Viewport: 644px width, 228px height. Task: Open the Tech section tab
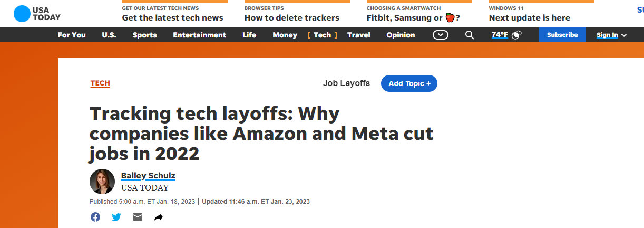tap(322, 35)
